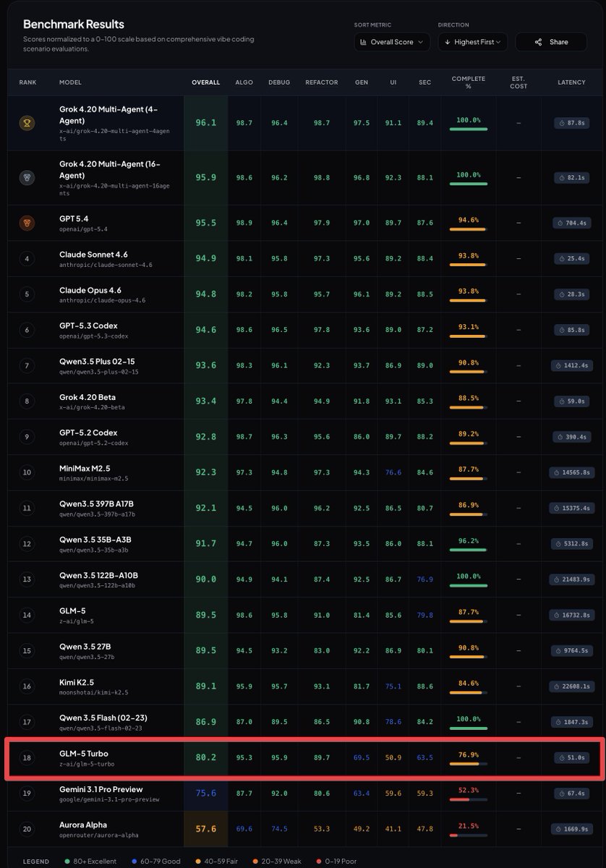Sort by the COMPLETE % column header
This screenshot has height=868, width=606.
[x=469, y=82]
